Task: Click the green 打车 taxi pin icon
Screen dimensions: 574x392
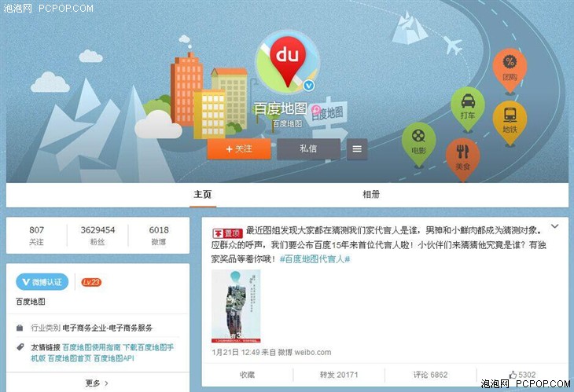Action: click(468, 108)
